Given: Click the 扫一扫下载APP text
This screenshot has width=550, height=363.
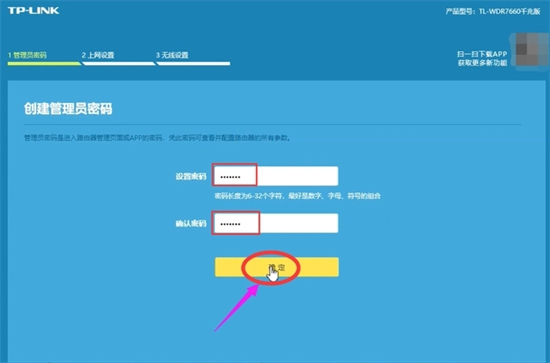Looking at the screenshot, I should pyautogui.click(x=482, y=54).
